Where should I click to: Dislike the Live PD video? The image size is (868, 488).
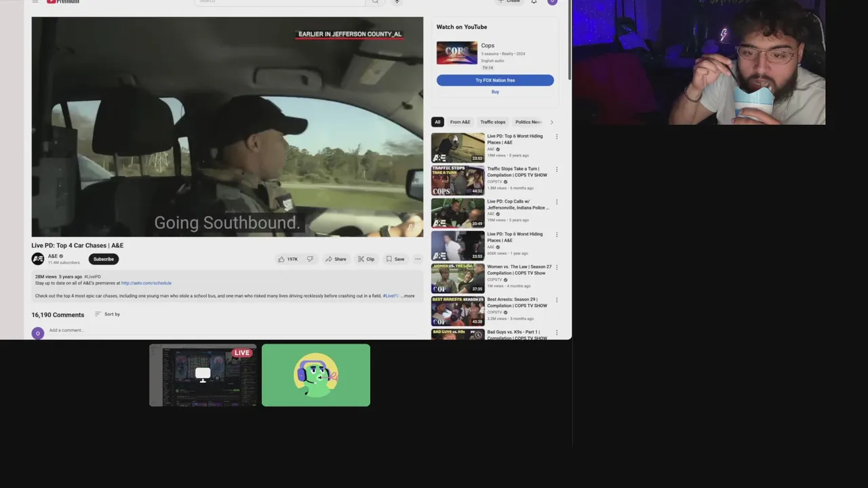coord(310,259)
